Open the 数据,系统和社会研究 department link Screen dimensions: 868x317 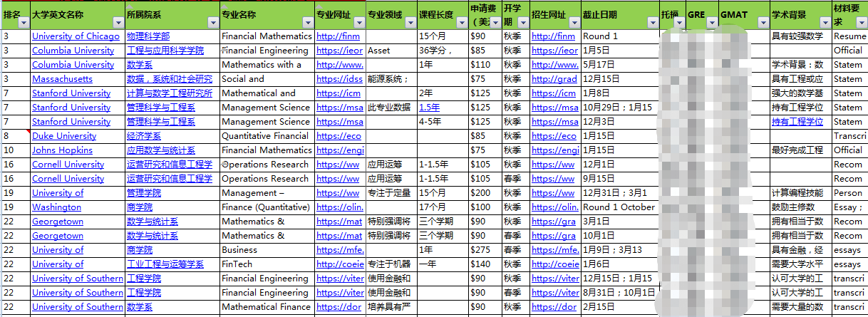(170, 79)
